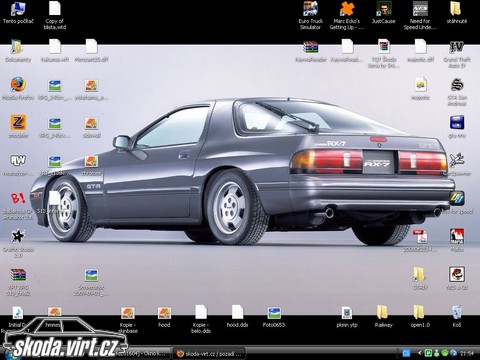Viewport: 480px width, 360px height.
Task: Launch the CarSpawner icon
Action: coord(457,161)
